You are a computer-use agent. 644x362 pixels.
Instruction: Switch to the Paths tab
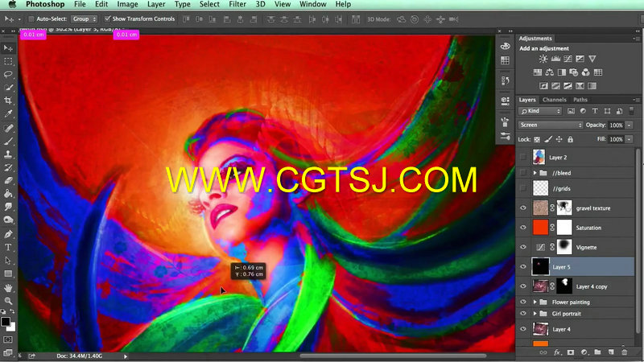pyautogui.click(x=580, y=100)
